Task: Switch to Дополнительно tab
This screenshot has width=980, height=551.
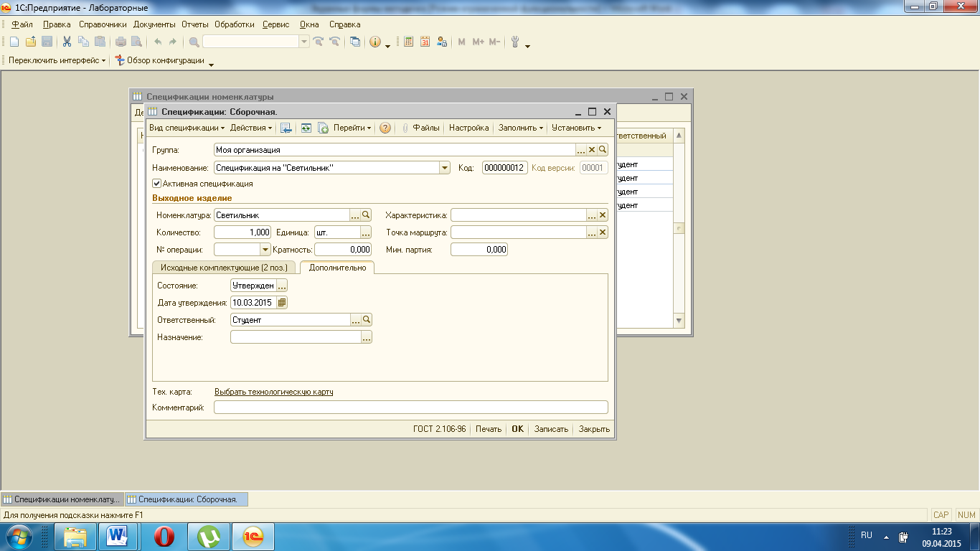Action: click(337, 268)
